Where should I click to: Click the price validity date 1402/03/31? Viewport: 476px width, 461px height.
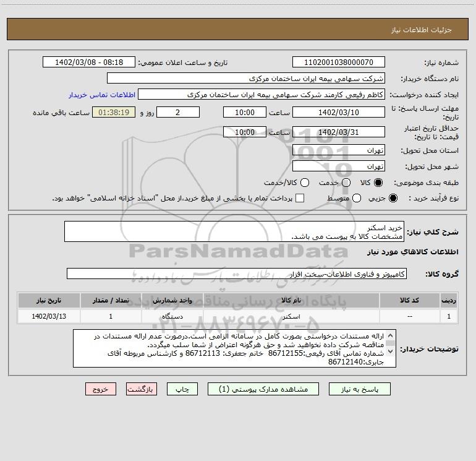tap(339, 132)
